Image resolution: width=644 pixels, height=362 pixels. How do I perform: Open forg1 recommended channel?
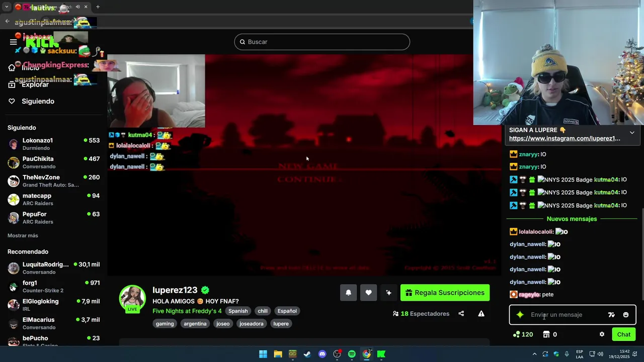pyautogui.click(x=53, y=287)
